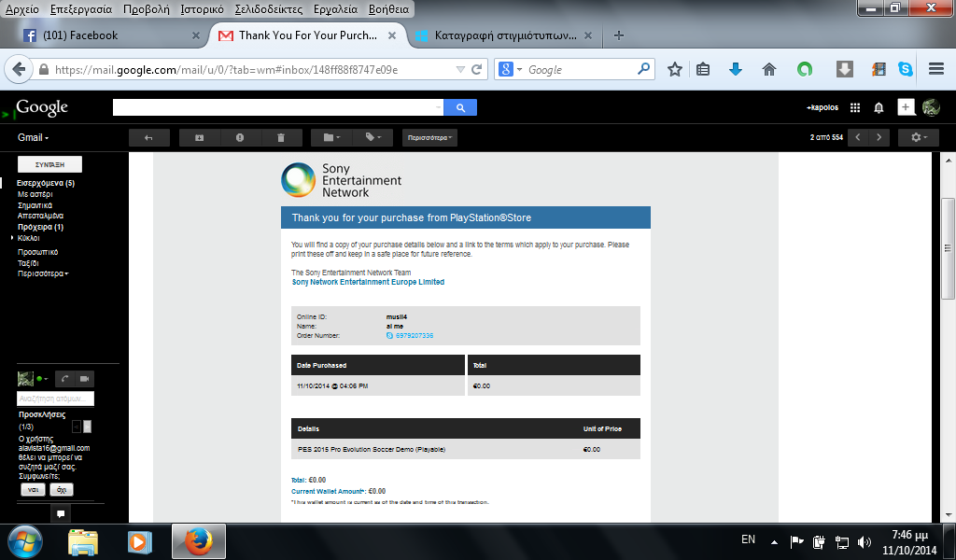Screen dimensions: 956x560
Task: Click the blue Gmail search button
Action: 460,107
